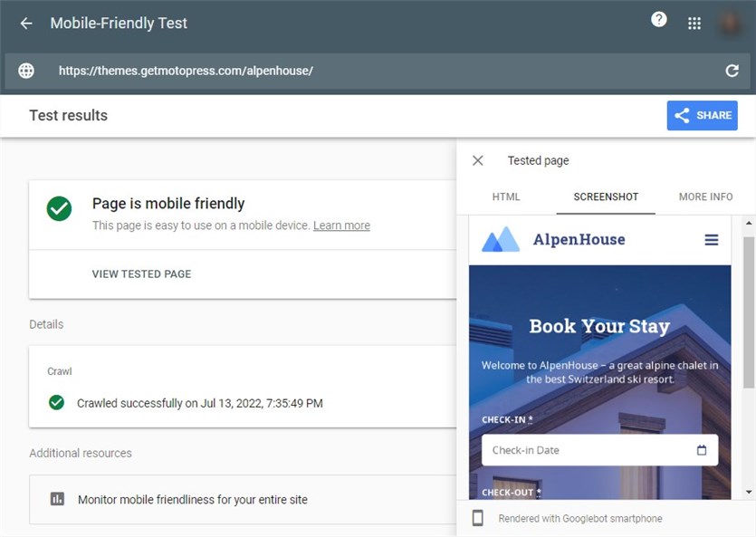This screenshot has height=537, width=756.
Task: Click the bar chart monitor icon
Action: 57,499
